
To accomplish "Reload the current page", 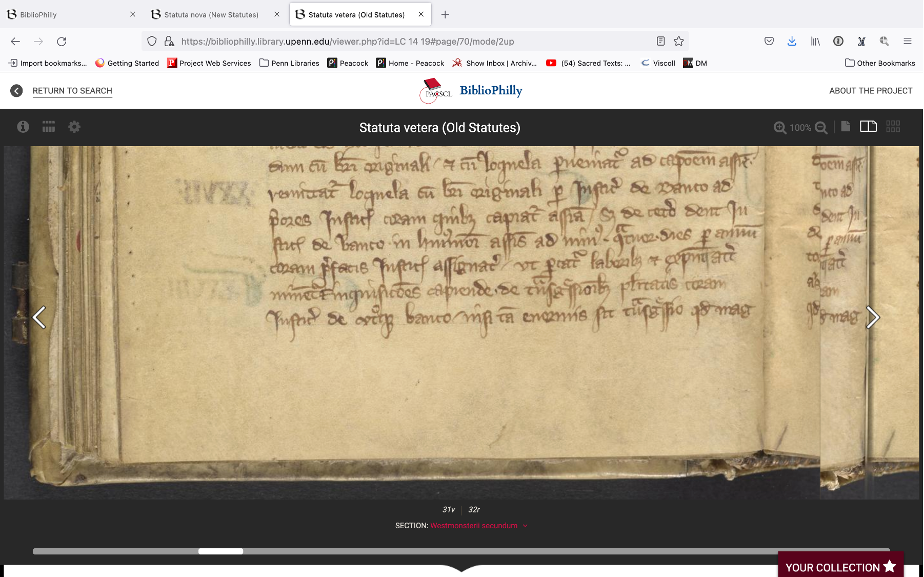I will 62,42.
